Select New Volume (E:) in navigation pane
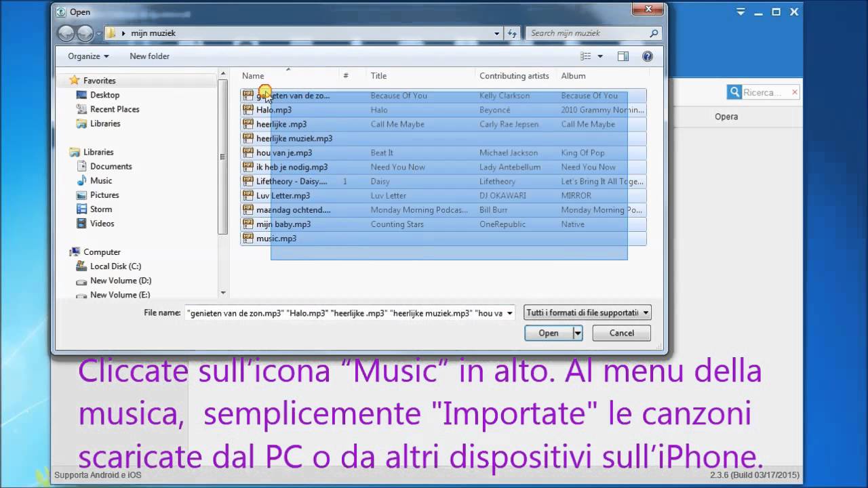This screenshot has width=868, height=488. pyautogui.click(x=120, y=295)
